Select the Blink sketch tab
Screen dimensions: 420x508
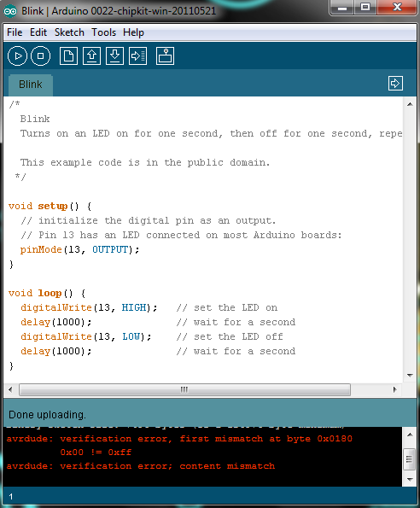(31, 85)
